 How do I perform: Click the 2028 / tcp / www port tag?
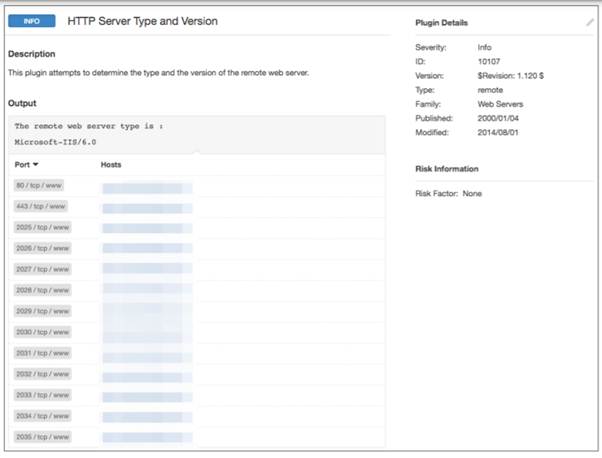tap(43, 290)
